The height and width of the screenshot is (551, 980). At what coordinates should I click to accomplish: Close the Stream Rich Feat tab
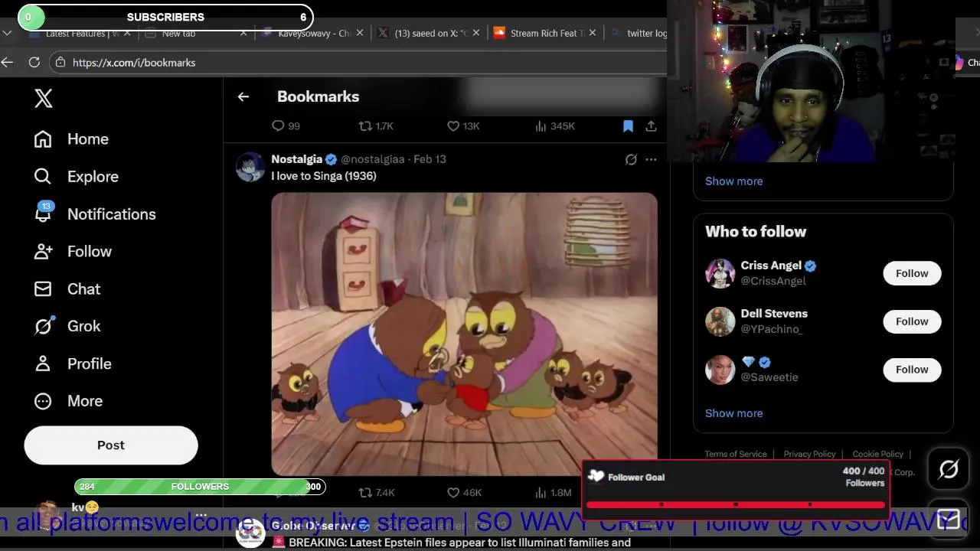coord(592,33)
